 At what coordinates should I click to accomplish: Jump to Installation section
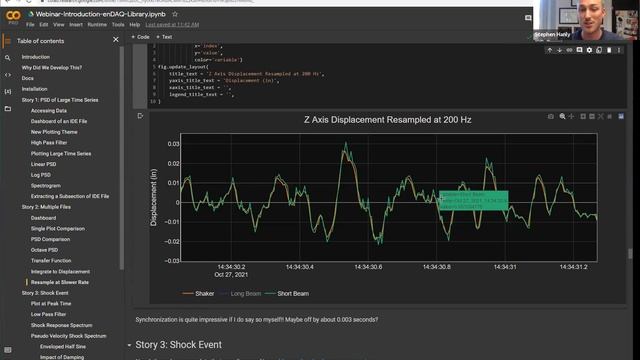(x=34, y=89)
